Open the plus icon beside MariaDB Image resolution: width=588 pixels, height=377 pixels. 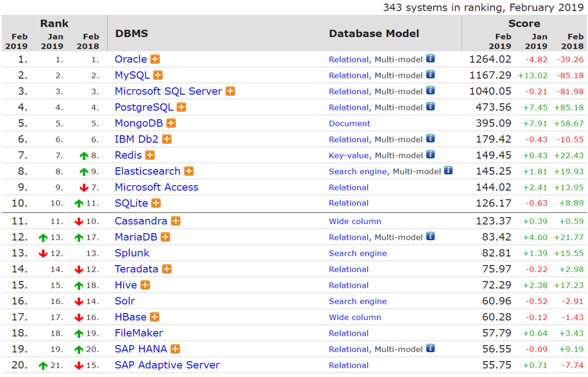pyautogui.click(x=166, y=237)
